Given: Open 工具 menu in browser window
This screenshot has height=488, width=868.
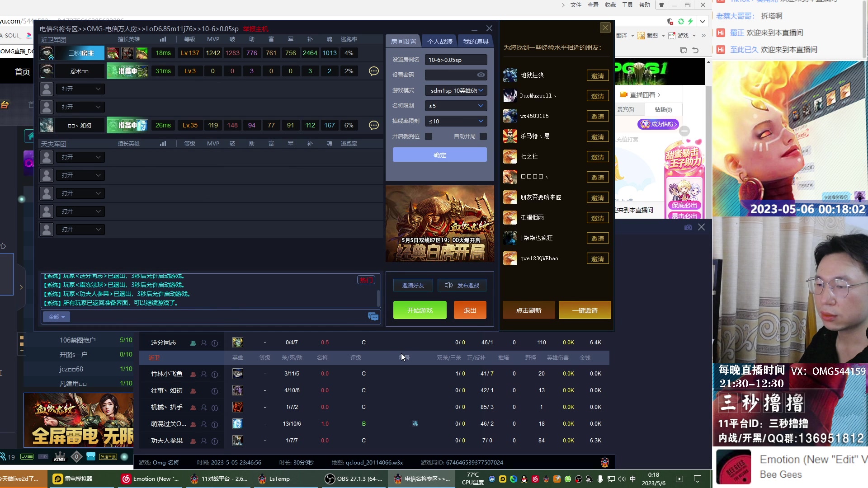Looking at the screenshot, I should pyautogui.click(x=627, y=5).
